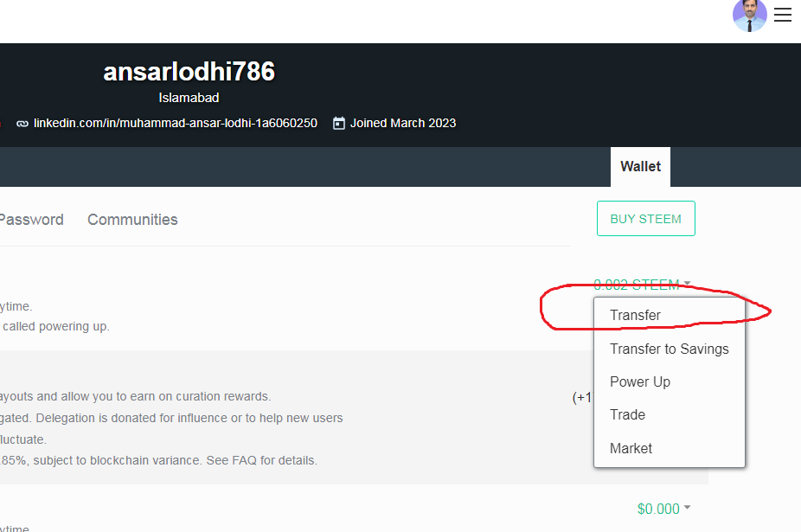Expand the STEEM balance dropdown arrow
The height and width of the screenshot is (532, 801).
687,283
